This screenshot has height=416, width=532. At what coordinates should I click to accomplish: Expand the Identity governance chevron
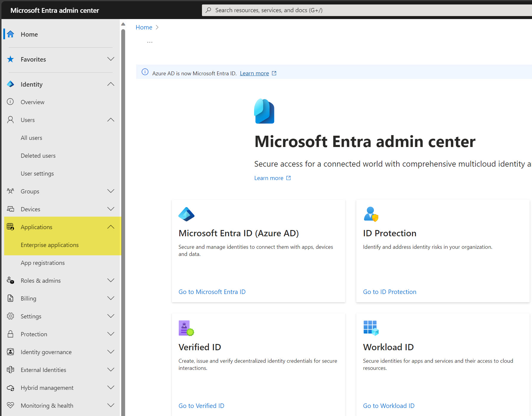click(111, 352)
